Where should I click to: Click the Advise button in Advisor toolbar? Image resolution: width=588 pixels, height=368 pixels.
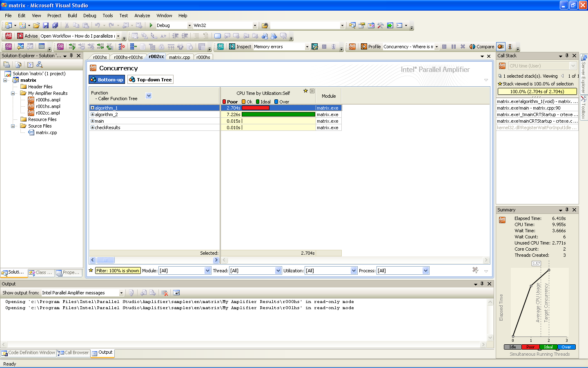[27, 36]
